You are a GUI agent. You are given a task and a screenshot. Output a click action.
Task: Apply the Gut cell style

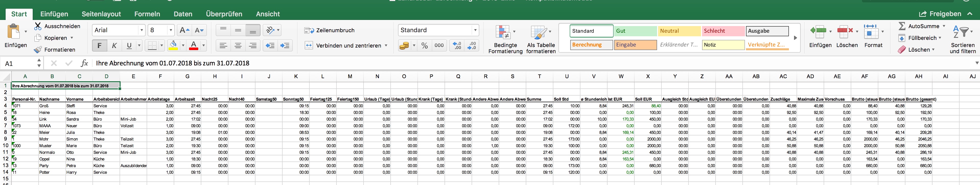click(635, 31)
